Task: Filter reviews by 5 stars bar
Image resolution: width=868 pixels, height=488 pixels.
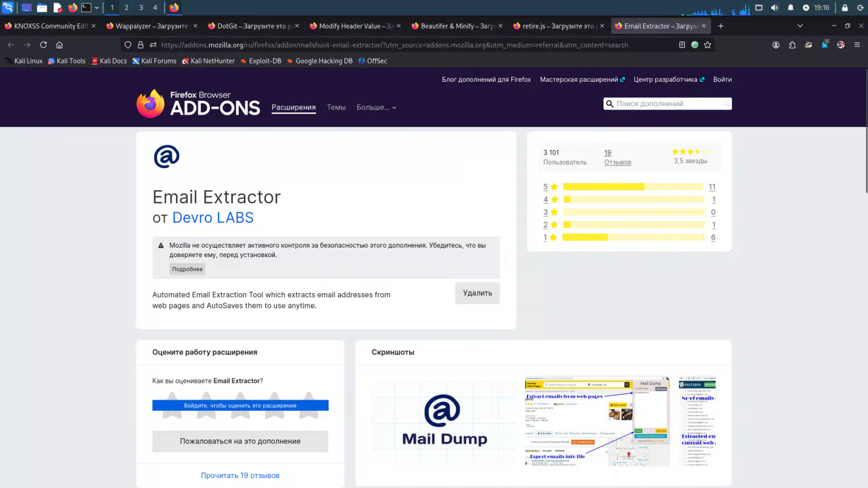Action: pos(634,187)
